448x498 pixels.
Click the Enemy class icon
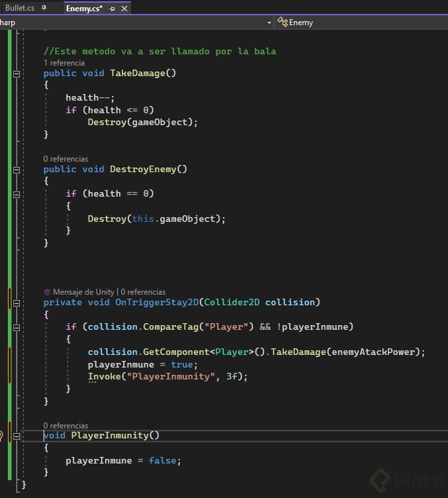[x=282, y=22]
